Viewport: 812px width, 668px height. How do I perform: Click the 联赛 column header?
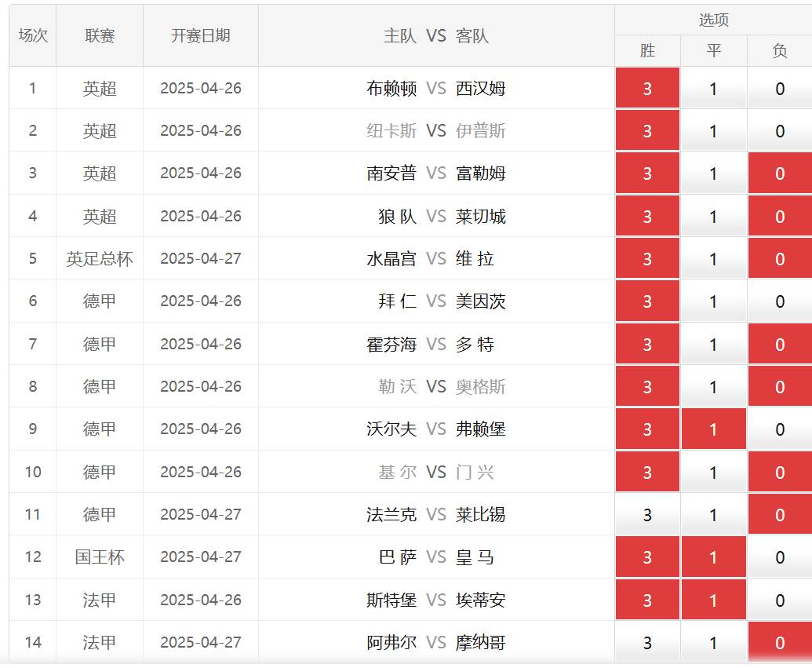(100, 36)
